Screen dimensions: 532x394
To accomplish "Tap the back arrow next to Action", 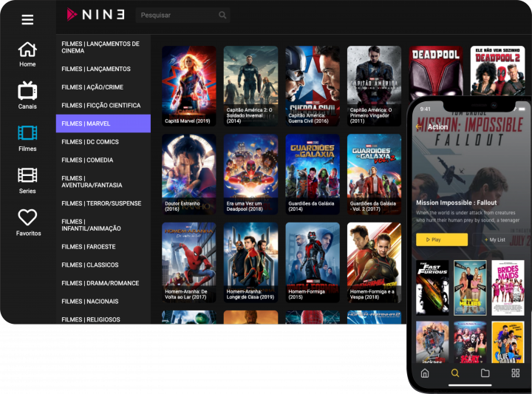I will (x=419, y=127).
